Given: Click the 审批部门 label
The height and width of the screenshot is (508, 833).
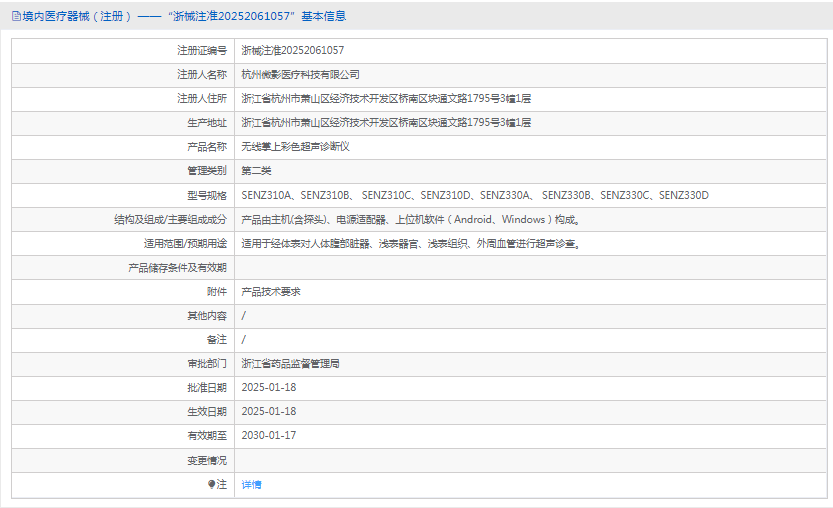Looking at the screenshot, I should coord(207,364).
